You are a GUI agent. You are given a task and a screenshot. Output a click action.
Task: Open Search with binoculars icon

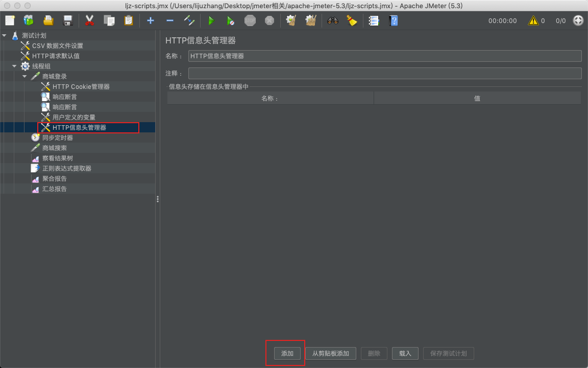coord(333,20)
